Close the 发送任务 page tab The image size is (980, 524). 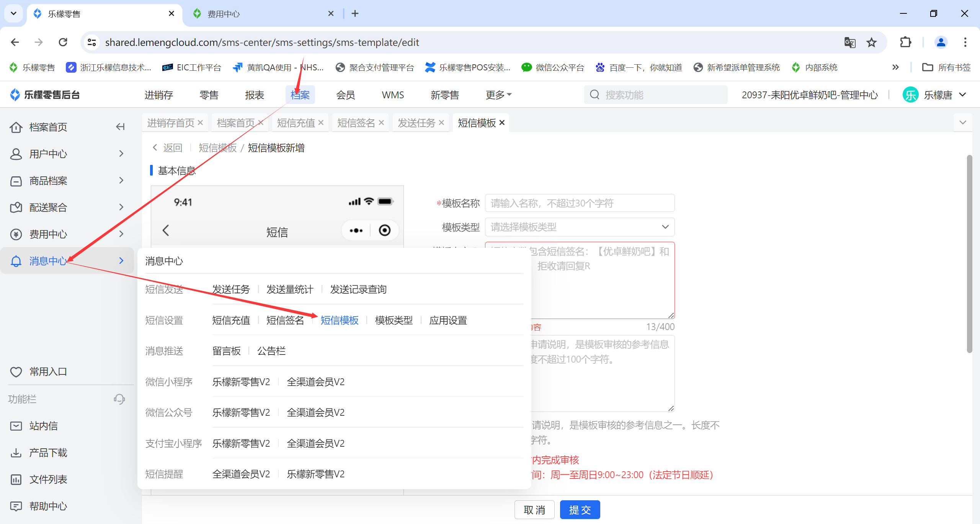click(x=441, y=122)
